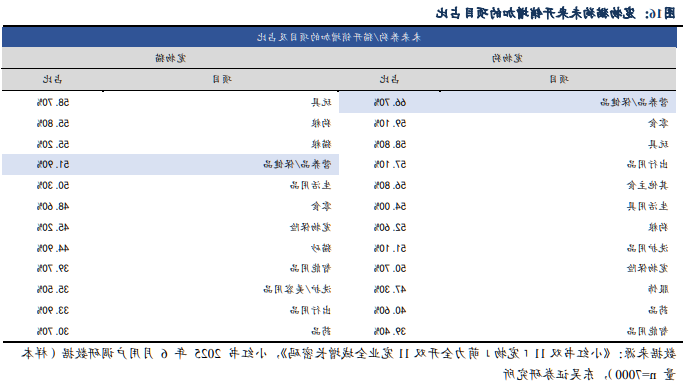Click the "其他主食" item
The width and height of the screenshot is (684, 388).
[647, 185]
